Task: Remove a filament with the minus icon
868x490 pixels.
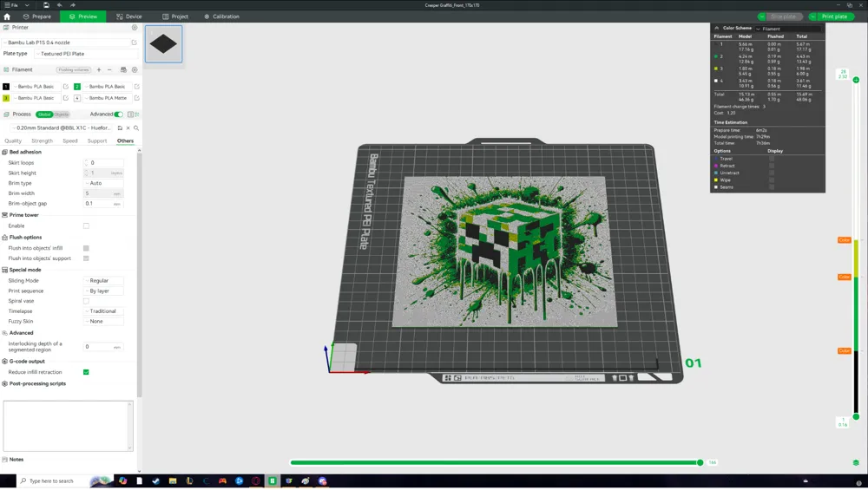Action: click(109, 69)
